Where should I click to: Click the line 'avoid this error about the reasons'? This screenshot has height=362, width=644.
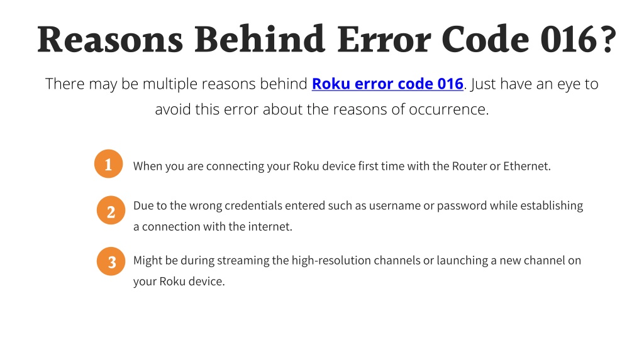point(321,109)
